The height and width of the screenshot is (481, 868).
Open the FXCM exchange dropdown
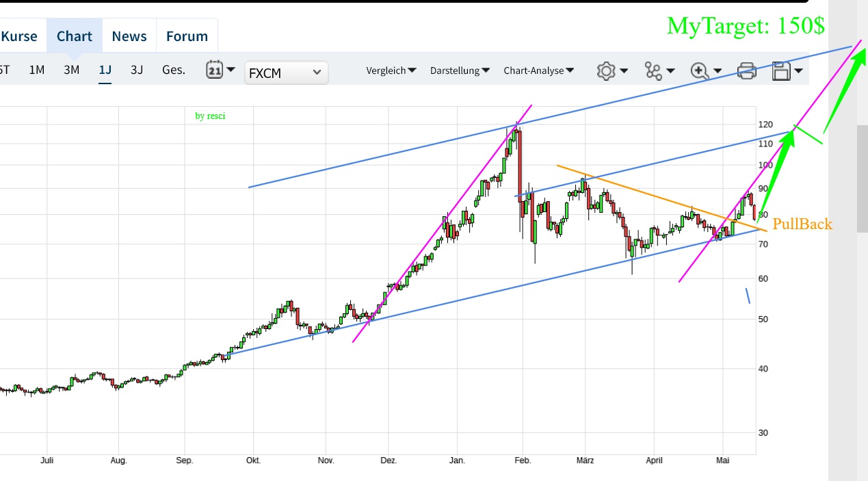click(x=286, y=73)
